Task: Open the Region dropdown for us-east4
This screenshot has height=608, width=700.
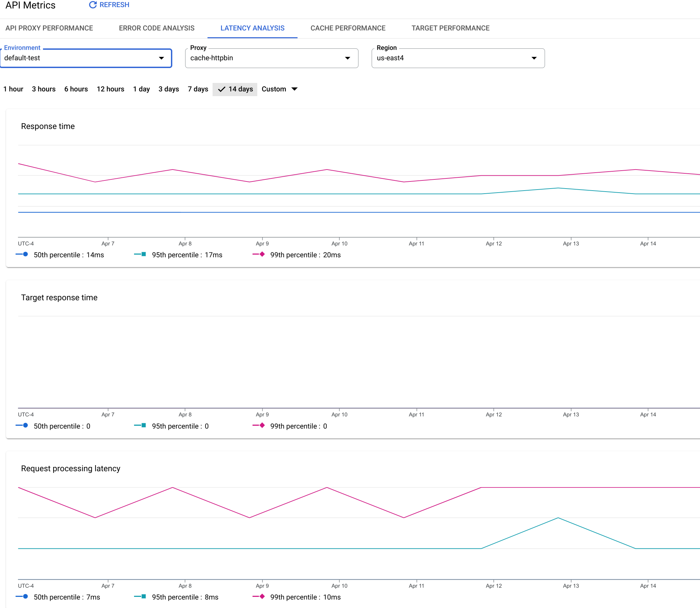Action: tap(533, 58)
